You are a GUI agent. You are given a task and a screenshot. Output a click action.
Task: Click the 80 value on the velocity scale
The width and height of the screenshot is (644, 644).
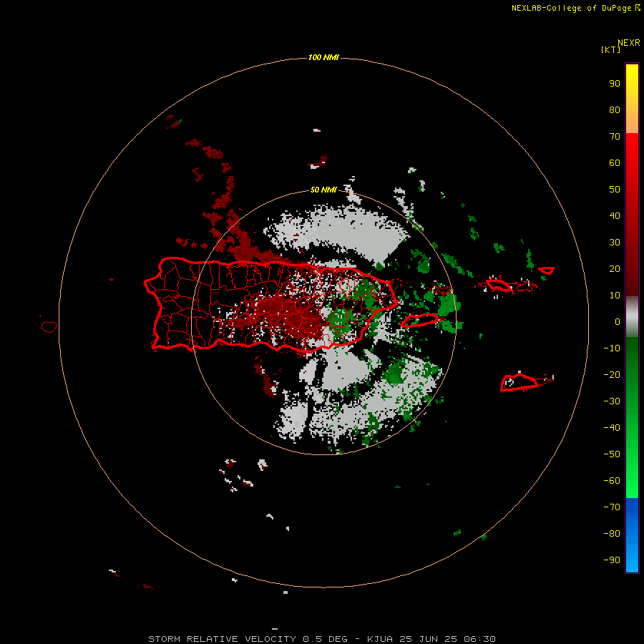pos(615,110)
